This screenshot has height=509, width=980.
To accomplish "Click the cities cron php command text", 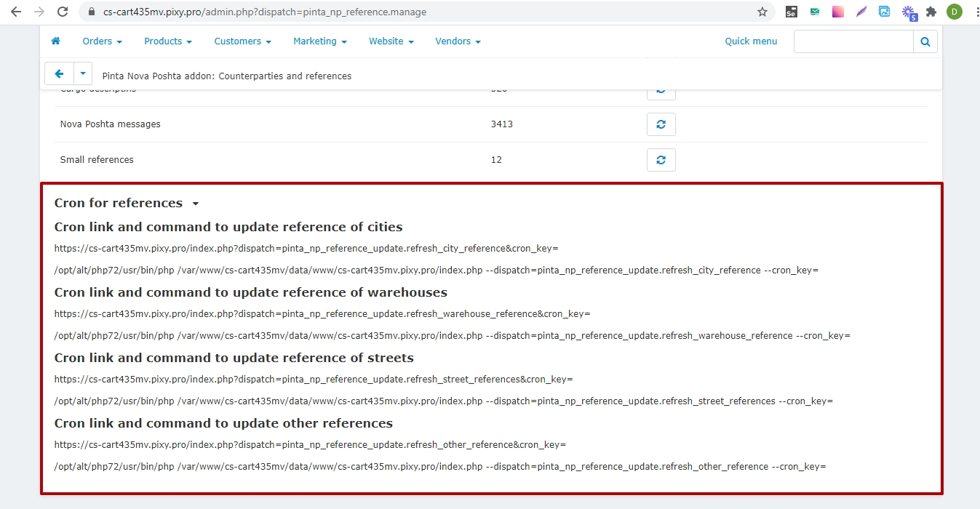I will [x=437, y=270].
